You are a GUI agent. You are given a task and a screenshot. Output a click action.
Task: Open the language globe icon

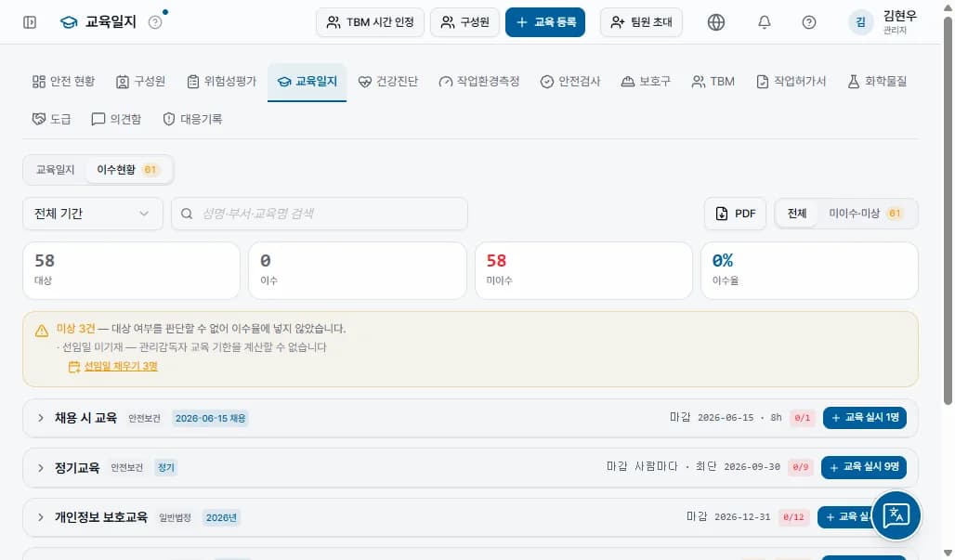(716, 22)
